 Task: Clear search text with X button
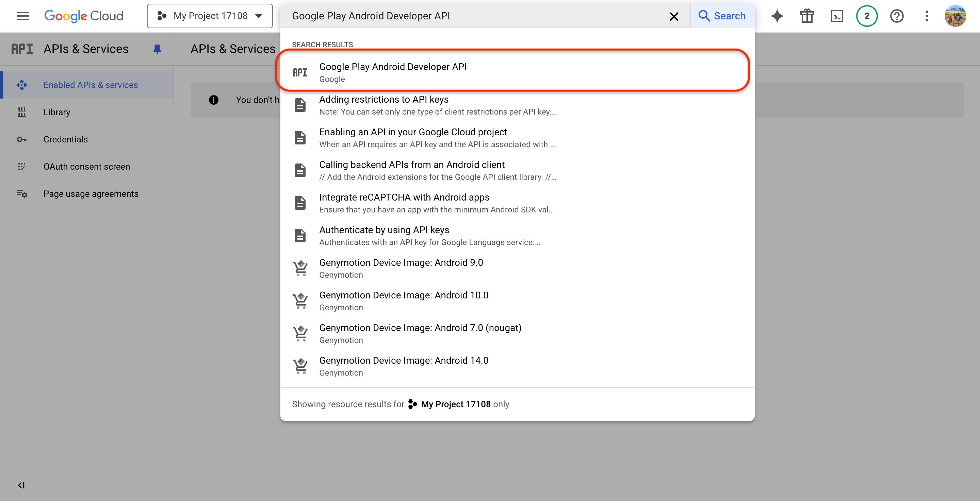tap(674, 16)
